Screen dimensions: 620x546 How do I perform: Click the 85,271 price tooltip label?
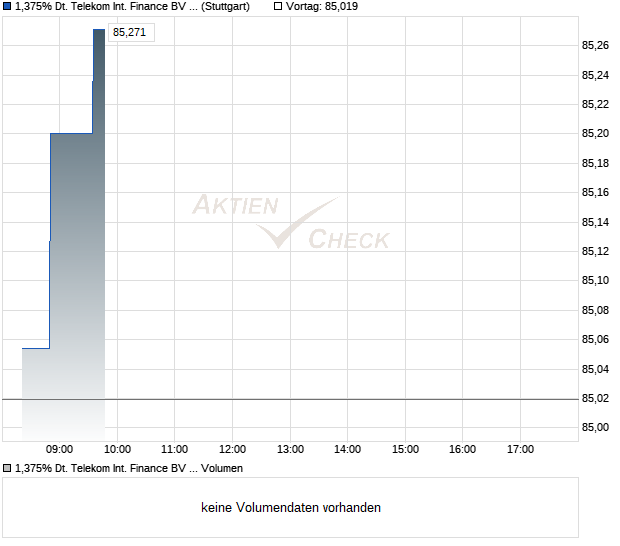pyautogui.click(x=131, y=32)
